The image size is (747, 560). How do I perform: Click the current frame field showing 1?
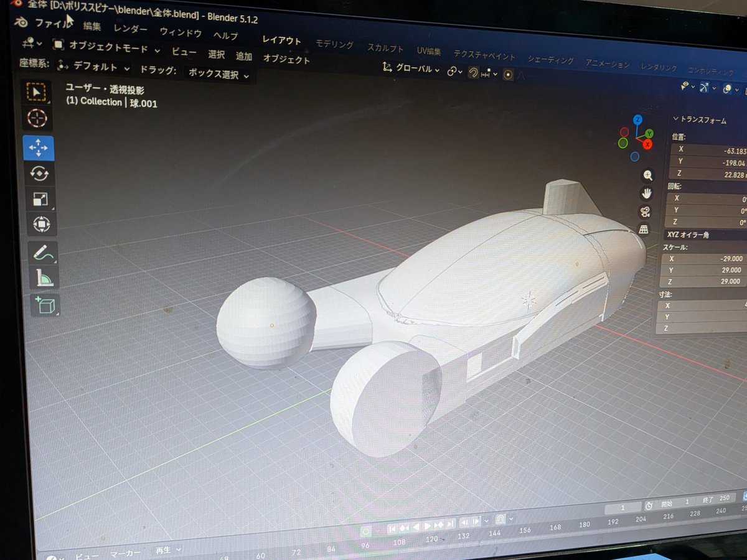click(622, 508)
